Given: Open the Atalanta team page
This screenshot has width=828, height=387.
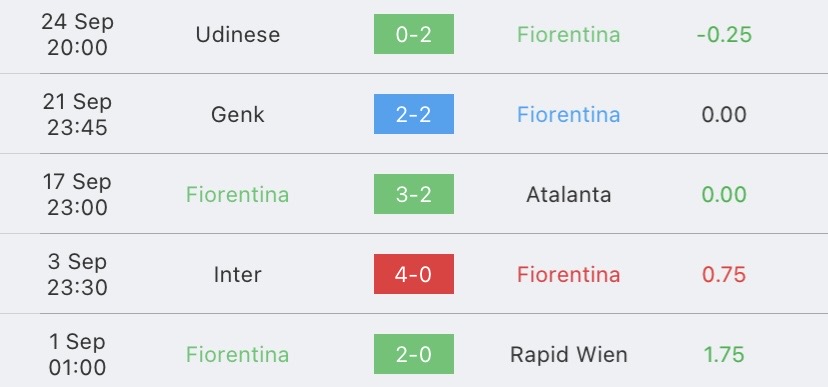Looking at the screenshot, I should click(569, 194).
